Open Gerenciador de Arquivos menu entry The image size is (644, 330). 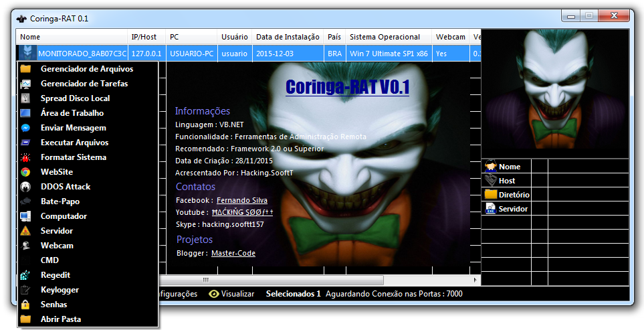point(88,69)
